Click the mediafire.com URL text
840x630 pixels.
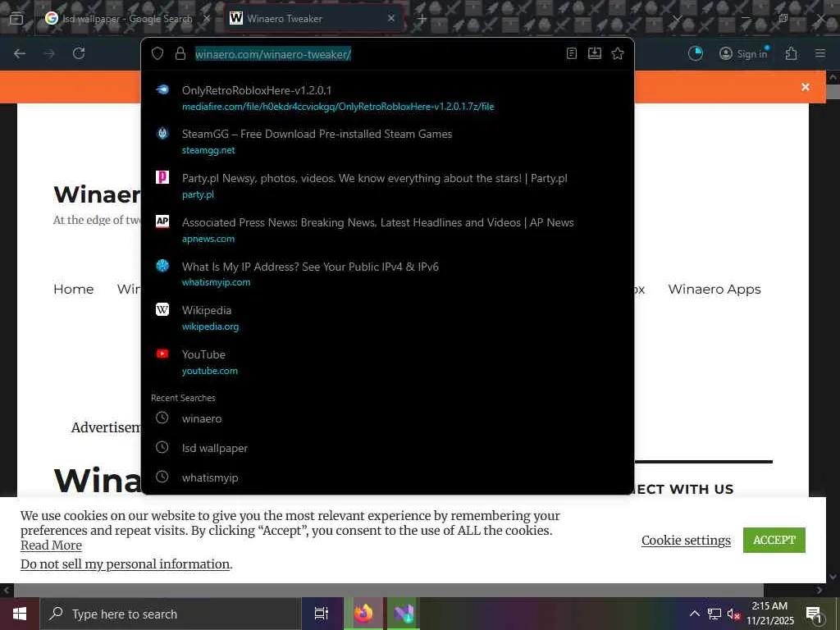point(338,107)
